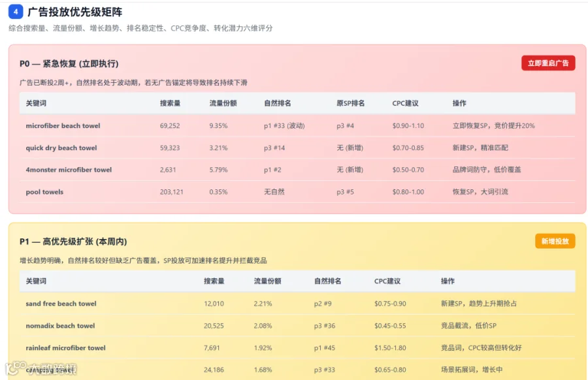Click the traffic share value 0.35%
This screenshot has height=380, width=588.
(219, 192)
